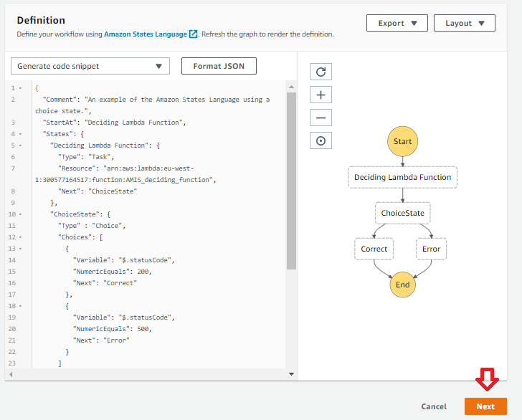The width and height of the screenshot is (522, 420).
Task: Collapse the ChoiceState block at line 10
Action: click(x=20, y=214)
